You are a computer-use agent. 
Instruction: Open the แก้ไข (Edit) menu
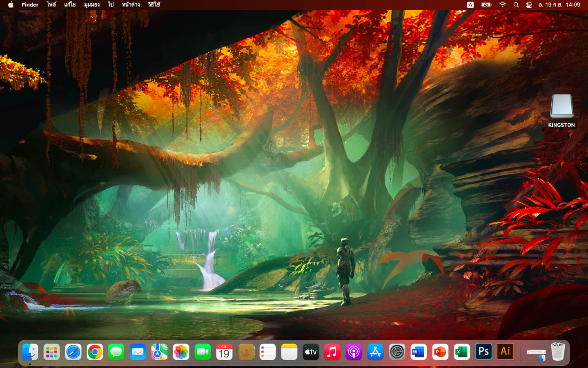[x=70, y=4]
